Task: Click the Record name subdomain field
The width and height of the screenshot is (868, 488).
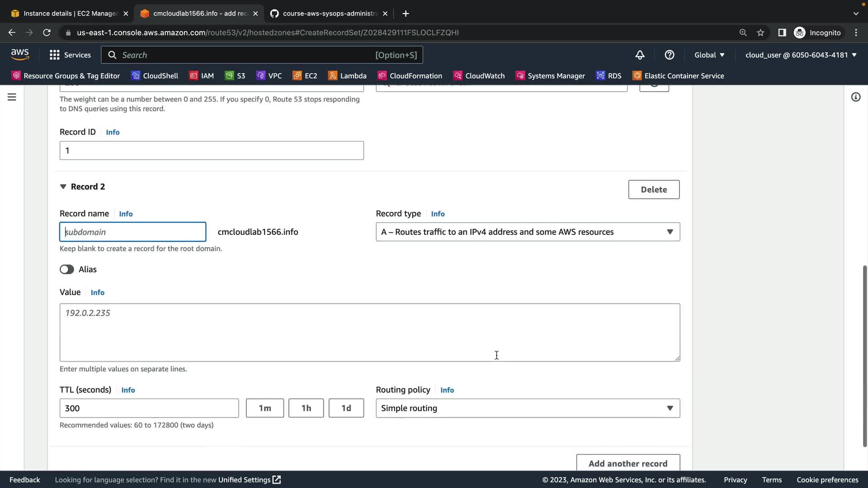Action: (x=133, y=232)
